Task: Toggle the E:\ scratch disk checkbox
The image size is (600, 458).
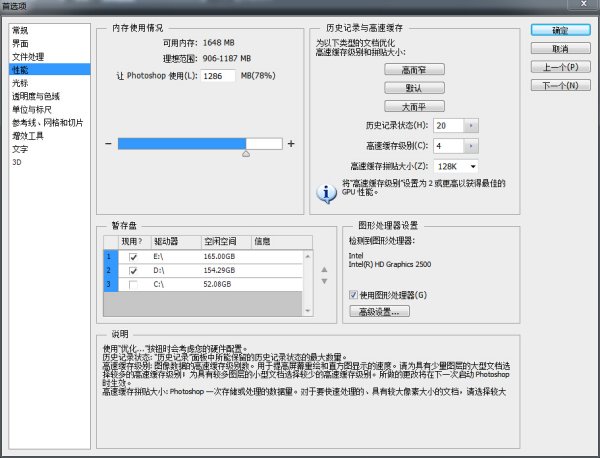Action: [133, 257]
